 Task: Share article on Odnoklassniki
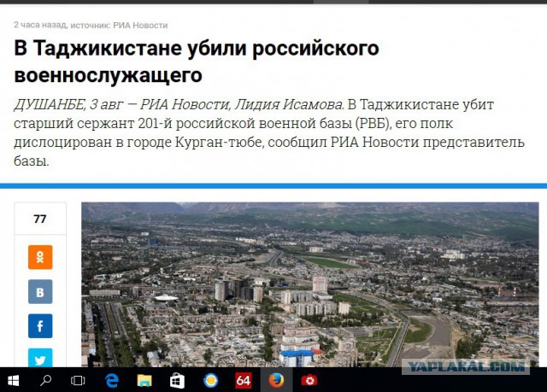click(40, 257)
